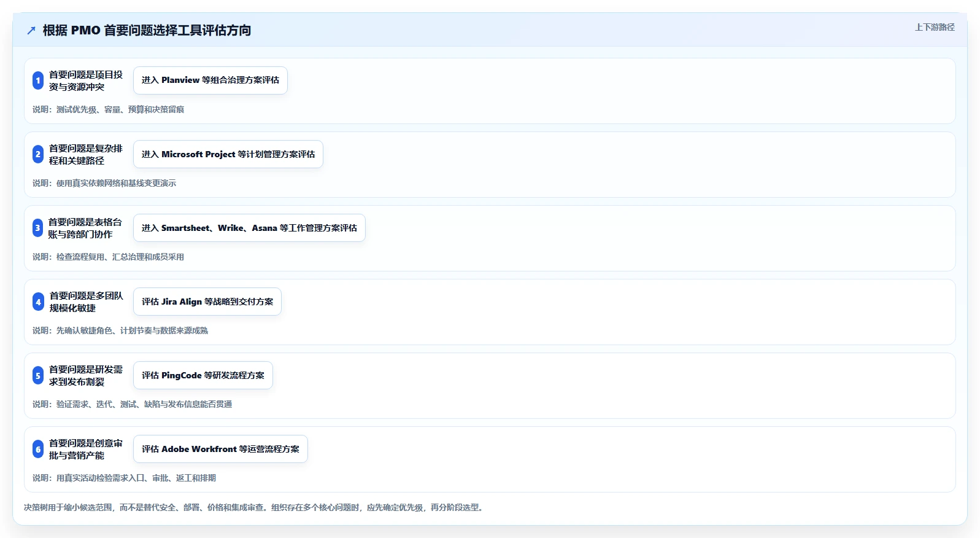Open the Planview 等组合治理方案评估 option
This screenshot has width=980, height=538.
[210, 80]
